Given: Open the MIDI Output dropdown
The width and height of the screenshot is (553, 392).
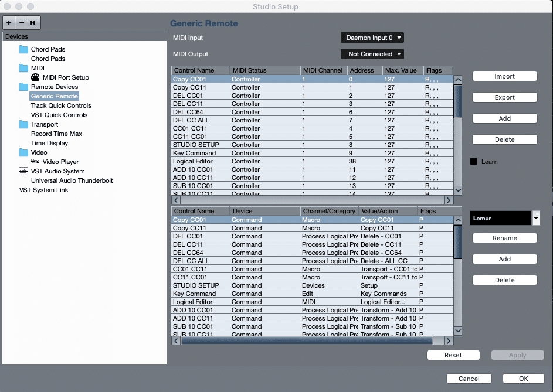Looking at the screenshot, I should coord(372,54).
